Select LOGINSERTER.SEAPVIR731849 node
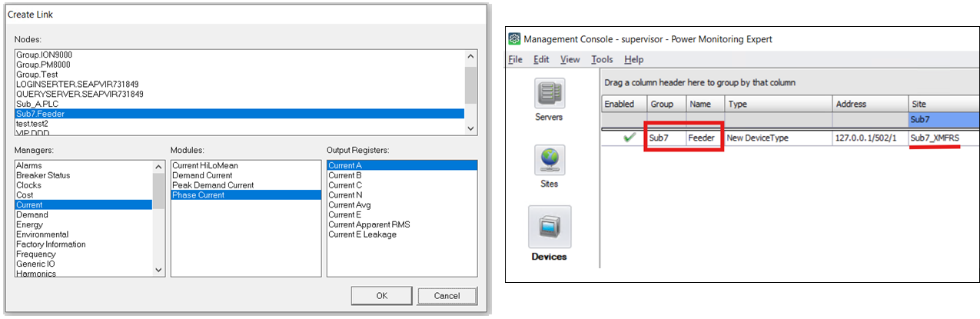The width and height of the screenshot is (980, 319). [239, 85]
